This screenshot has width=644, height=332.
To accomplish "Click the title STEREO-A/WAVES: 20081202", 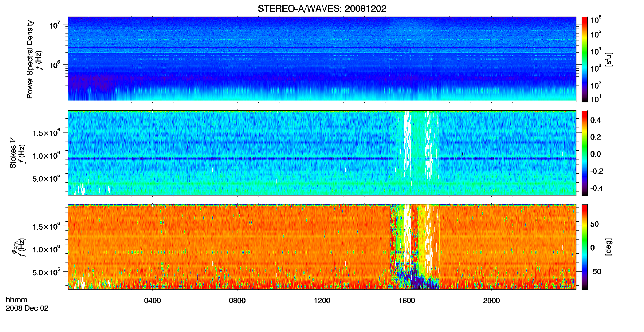I will click(322, 9).
